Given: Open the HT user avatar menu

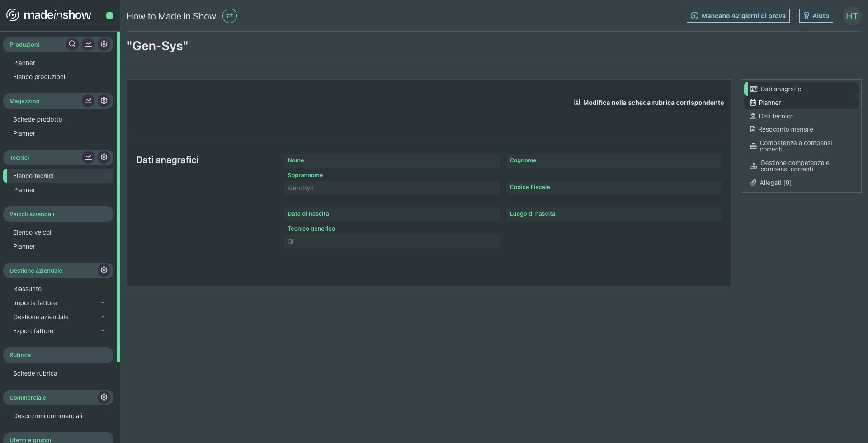Looking at the screenshot, I should pyautogui.click(x=852, y=16).
